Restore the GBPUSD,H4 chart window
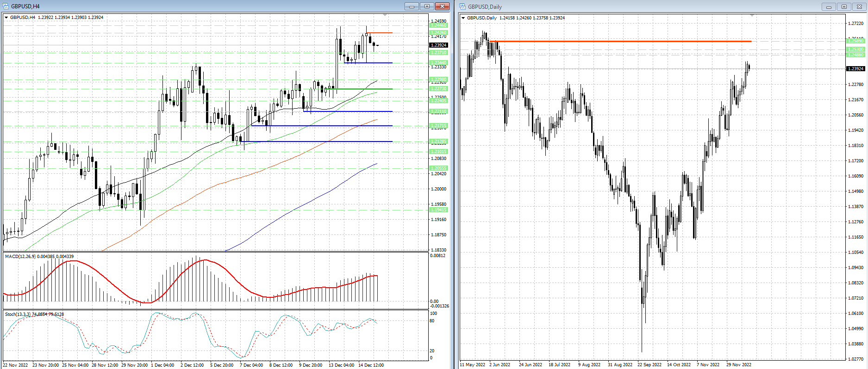The image size is (868, 369). (x=427, y=6)
